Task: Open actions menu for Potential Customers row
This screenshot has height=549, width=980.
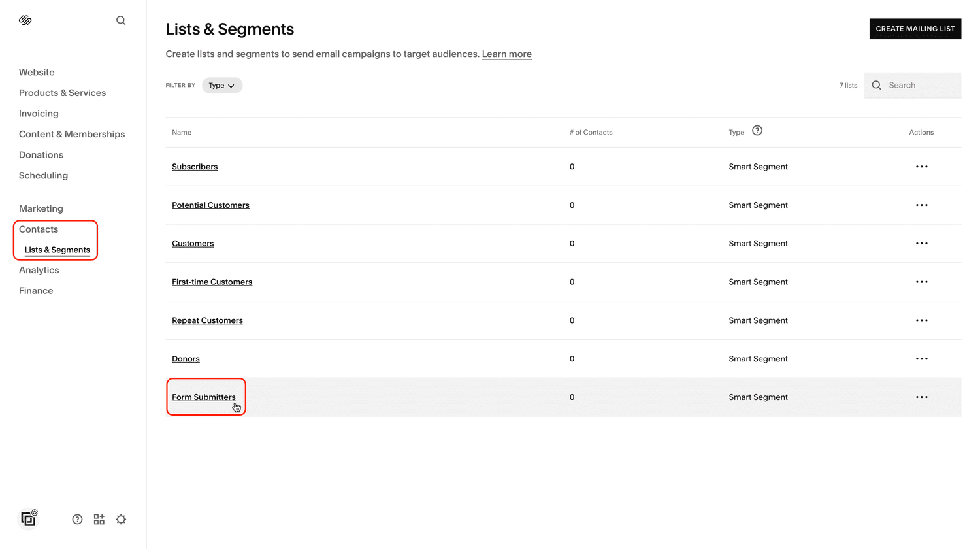Action: [x=922, y=205]
